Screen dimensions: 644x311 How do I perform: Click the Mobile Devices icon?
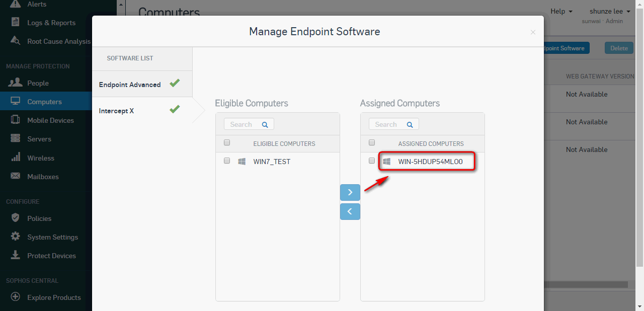[x=16, y=120]
